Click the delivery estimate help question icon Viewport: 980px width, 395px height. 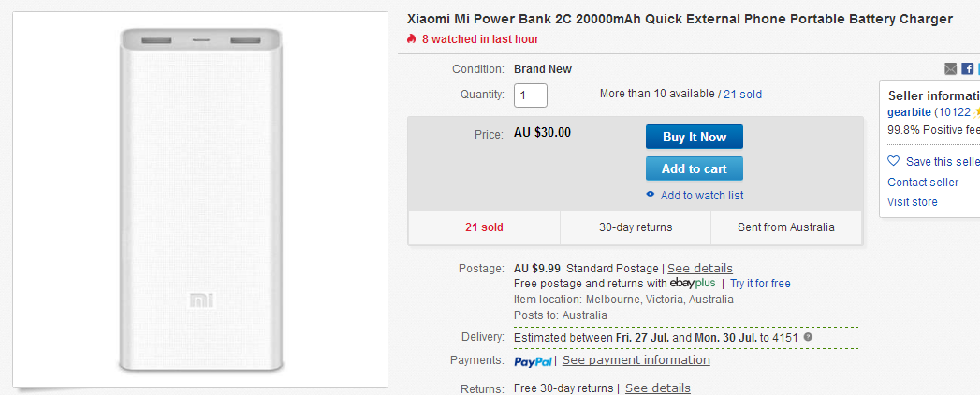[808, 338]
